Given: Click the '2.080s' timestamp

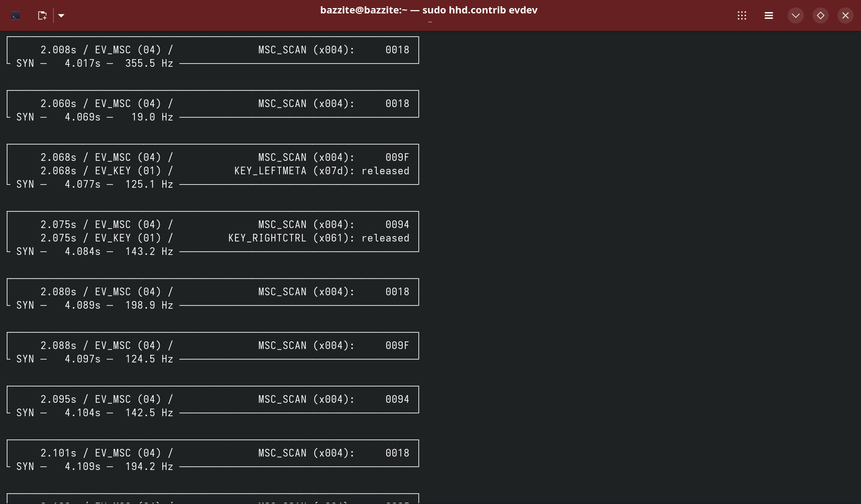Looking at the screenshot, I should [58, 292].
